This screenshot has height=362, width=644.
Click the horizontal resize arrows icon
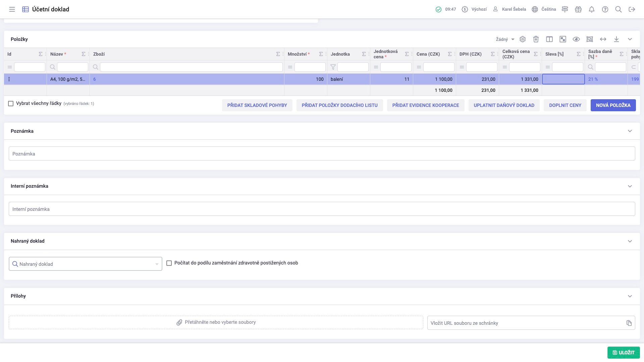(x=603, y=39)
